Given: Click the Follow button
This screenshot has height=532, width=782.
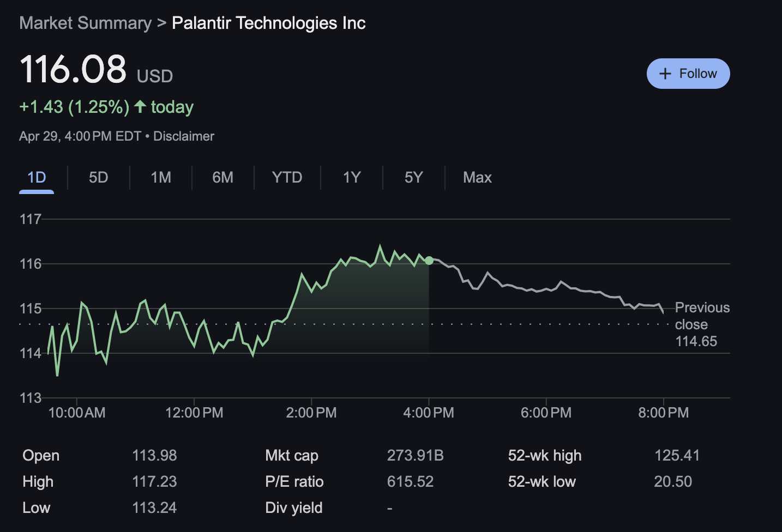Looking at the screenshot, I should click(688, 74).
